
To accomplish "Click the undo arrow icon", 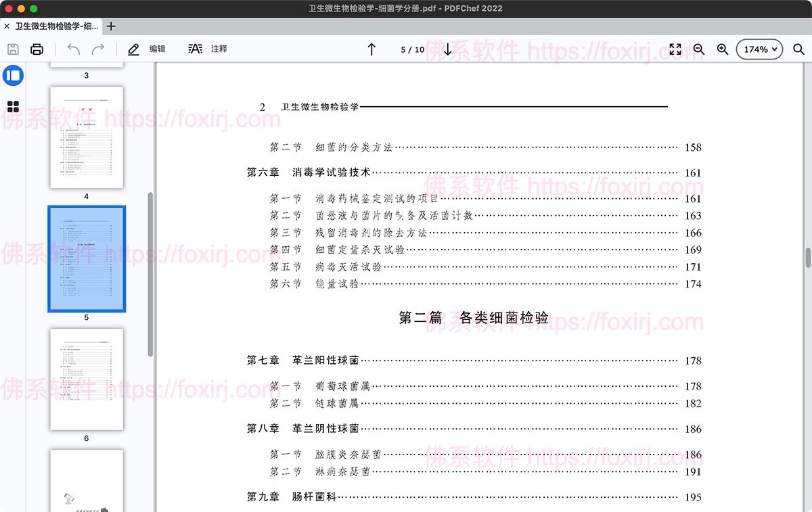I will (x=74, y=49).
